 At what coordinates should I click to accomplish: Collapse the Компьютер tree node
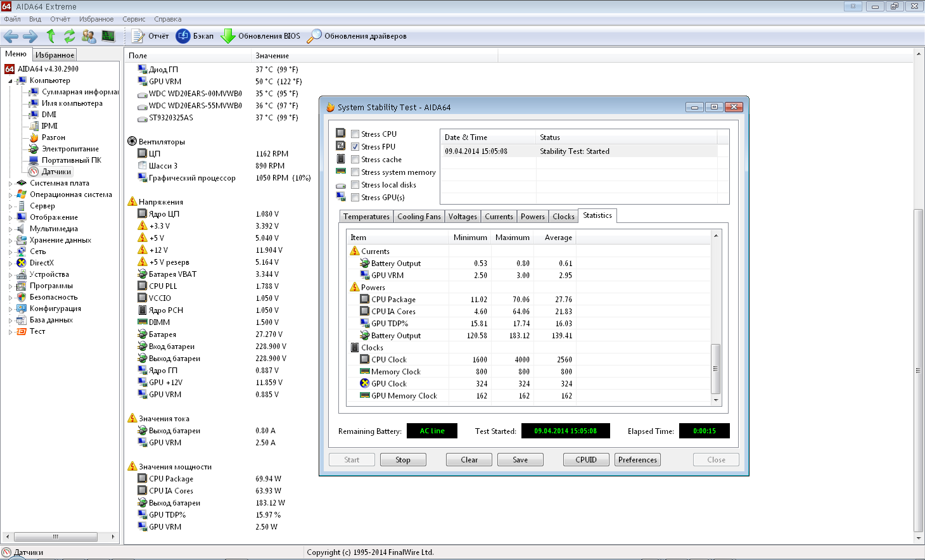pos(10,81)
